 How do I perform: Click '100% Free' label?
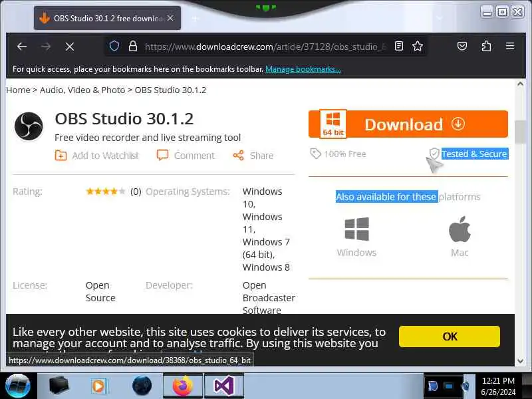[345, 154]
